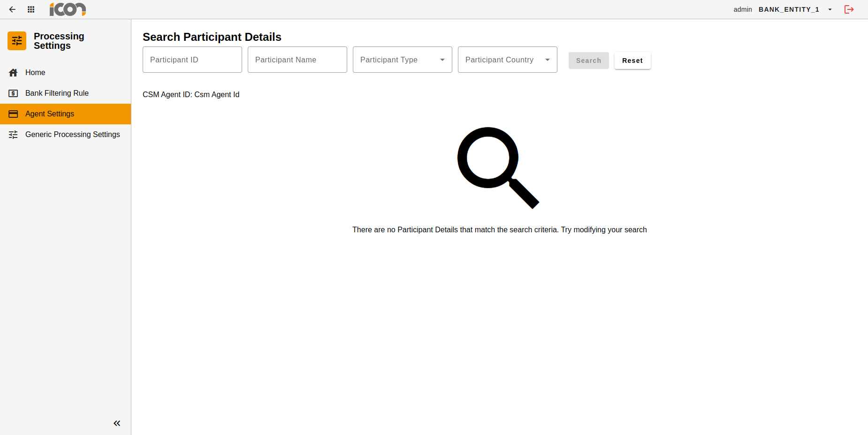Click the Generic Processing Settings icon
This screenshot has width=868, height=435.
pyautogui.click(x=13, y=134)
